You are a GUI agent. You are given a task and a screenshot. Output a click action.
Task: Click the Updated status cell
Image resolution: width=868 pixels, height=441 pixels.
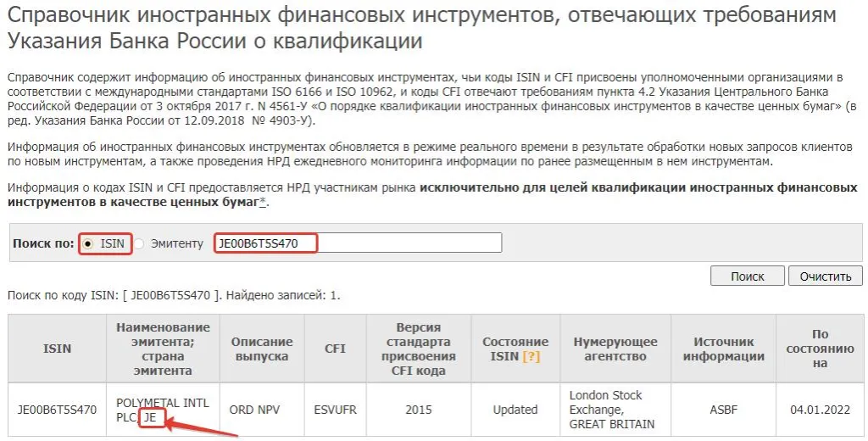pos(515,410)
